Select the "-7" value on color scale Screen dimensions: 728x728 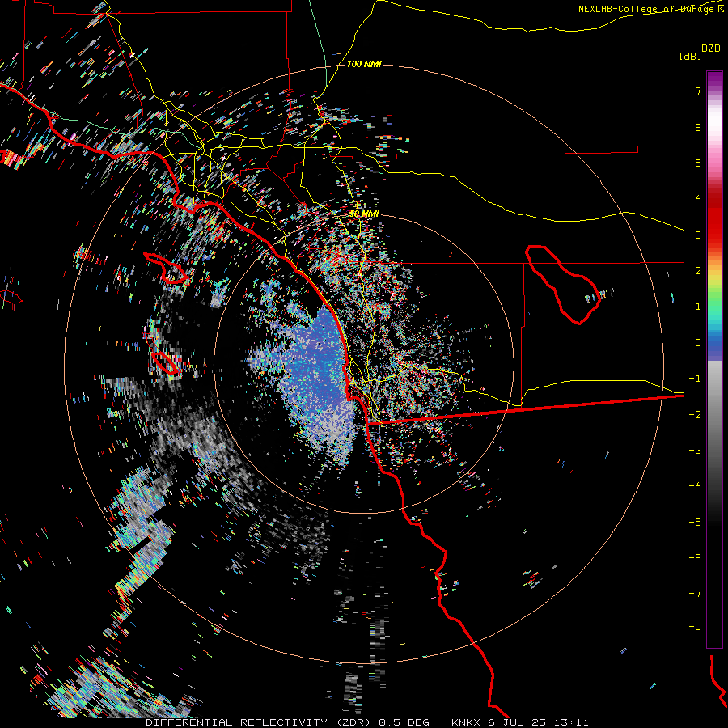tap(695, 594)
